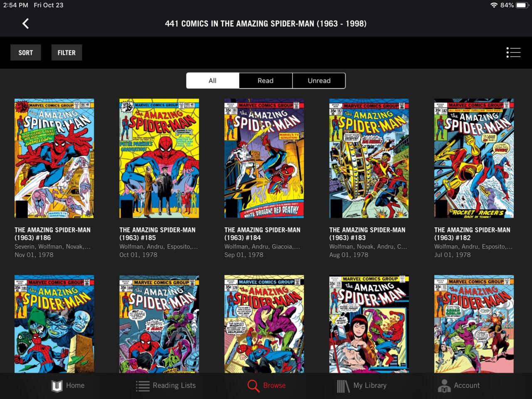
Task: Switch to list view using the list icon
Action: point(513,52)
